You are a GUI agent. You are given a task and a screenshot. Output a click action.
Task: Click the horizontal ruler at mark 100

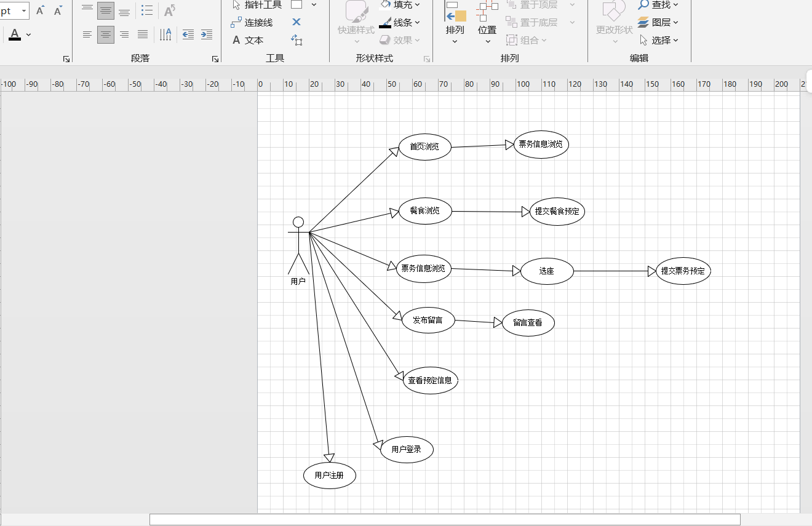[523, 84]
